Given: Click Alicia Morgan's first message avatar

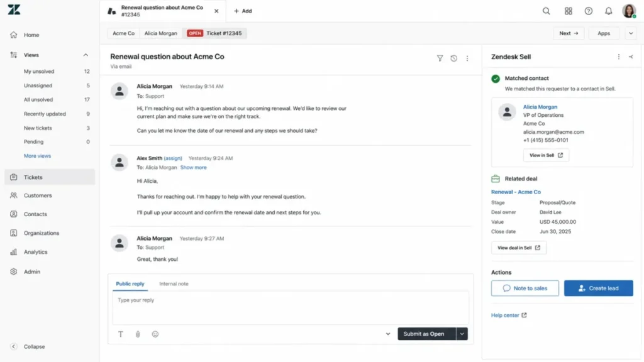Looking at the screenshot, I should pos(119,91).
